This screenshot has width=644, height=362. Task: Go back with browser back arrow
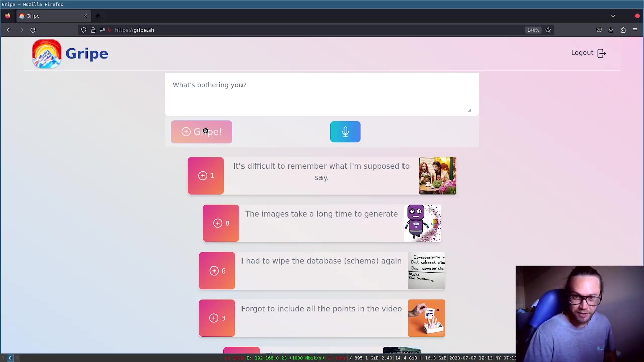9,30
